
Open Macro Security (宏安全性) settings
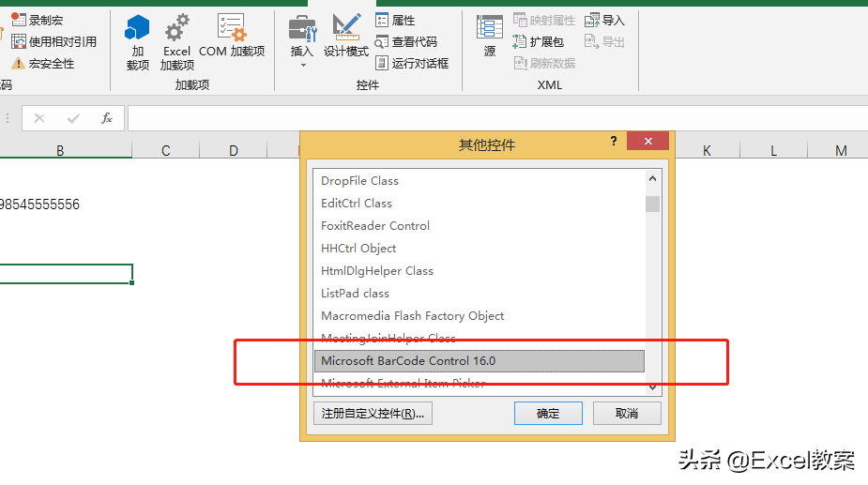[x=43, y=63]
